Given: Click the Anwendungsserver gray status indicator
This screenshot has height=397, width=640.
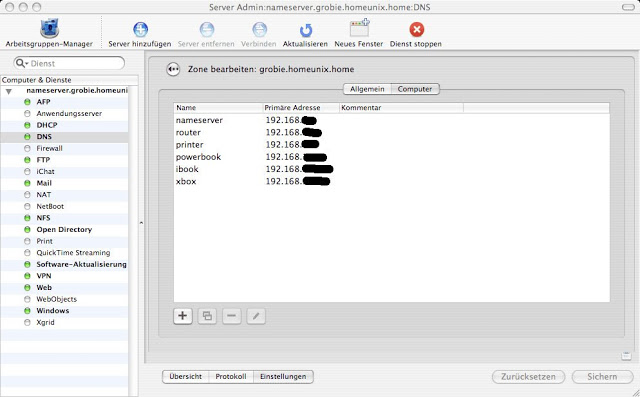Looking at the screenshot, I should point(27,113).
